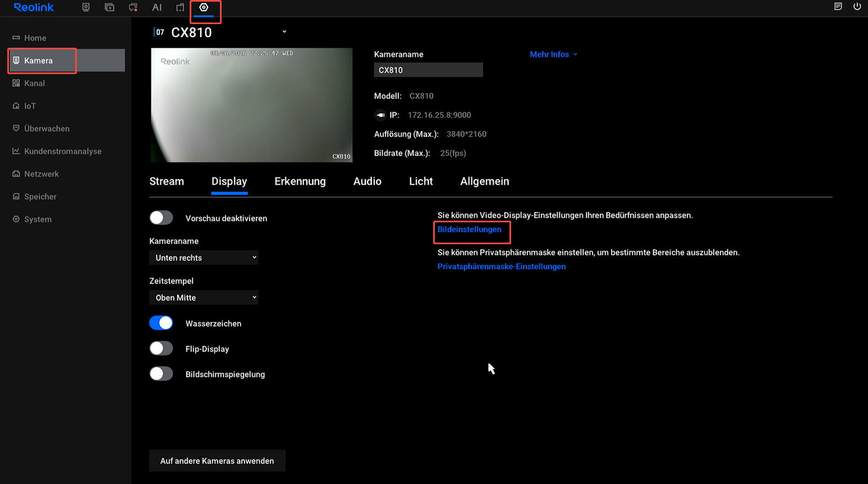The width and height of the screenshot is (868, 484).
Task: Click the power icon at top right
Action: (857, 7)
